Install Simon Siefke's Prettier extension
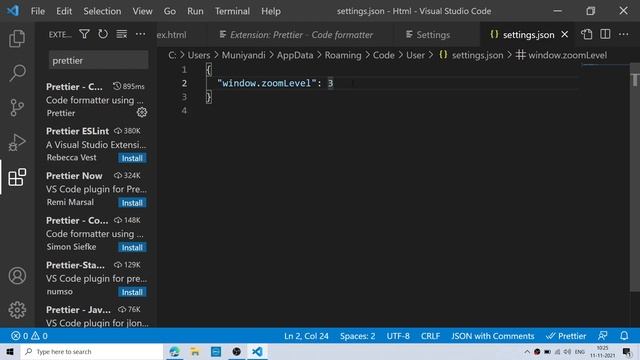The image size is (640, 360). pyautogui.click(x=132, y=247)
